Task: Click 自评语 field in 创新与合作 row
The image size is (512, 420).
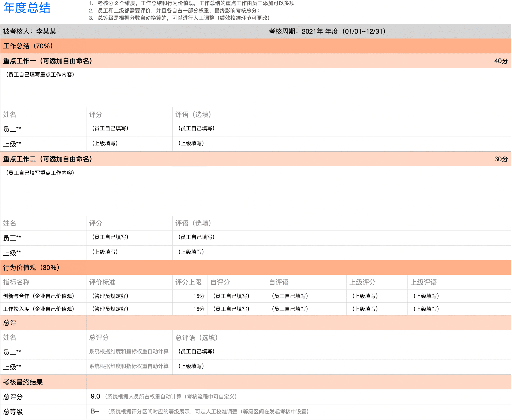Action: (306, 296)
